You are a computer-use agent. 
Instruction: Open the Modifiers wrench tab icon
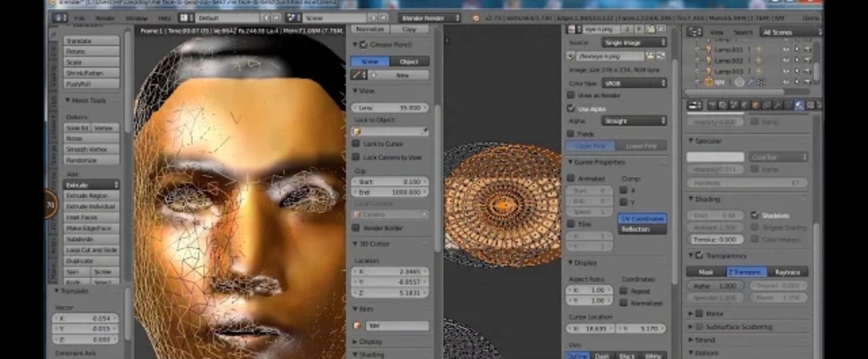(x=777, y=105)
